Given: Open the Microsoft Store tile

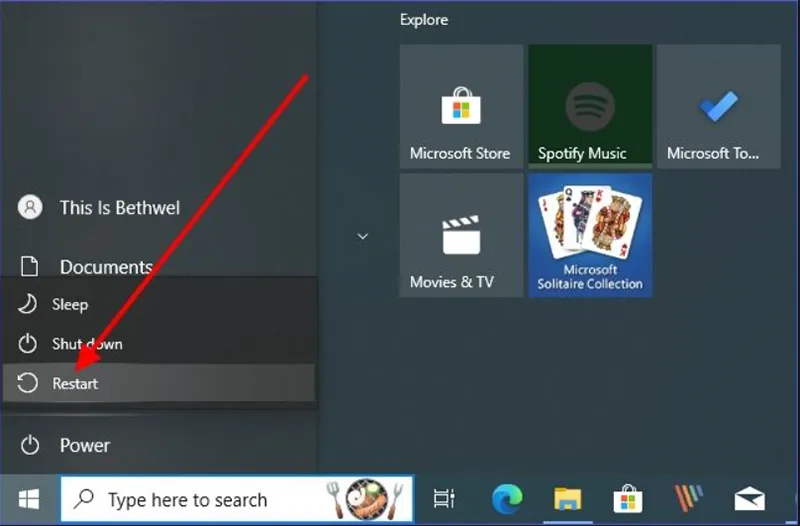Looking at the screenshot, I should tap(461, 106).
